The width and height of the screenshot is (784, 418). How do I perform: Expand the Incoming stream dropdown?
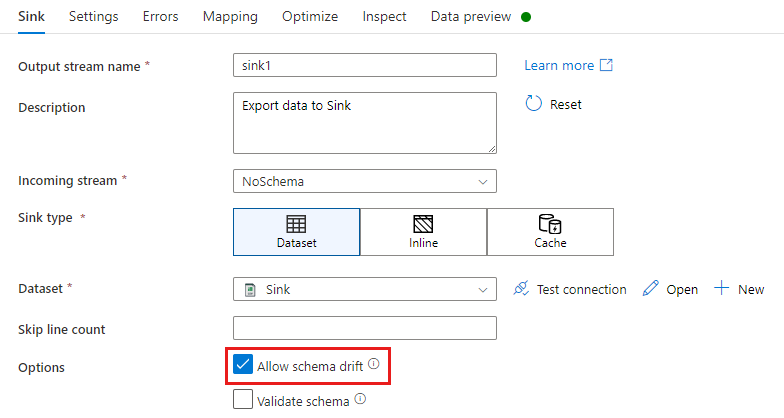tap(365, 181)
